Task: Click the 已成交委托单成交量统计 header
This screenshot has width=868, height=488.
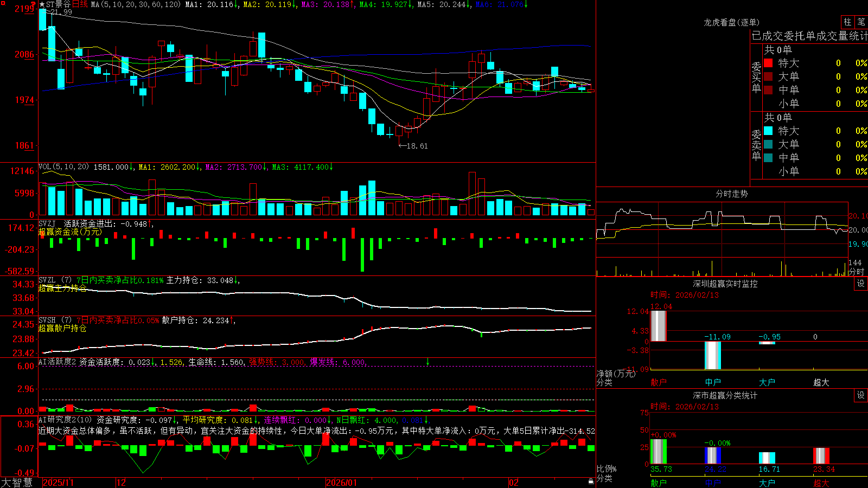Action: click(x=809, y=36)
